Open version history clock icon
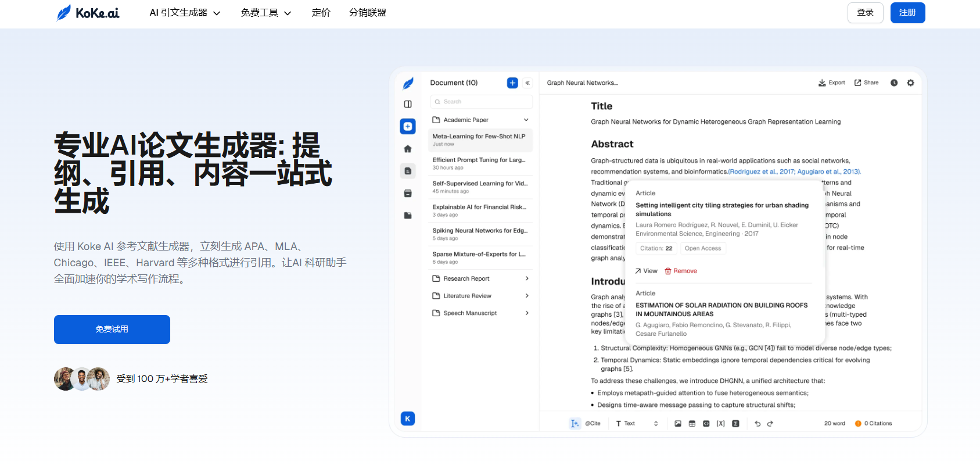The image size is (980, 465). point(894,83)
